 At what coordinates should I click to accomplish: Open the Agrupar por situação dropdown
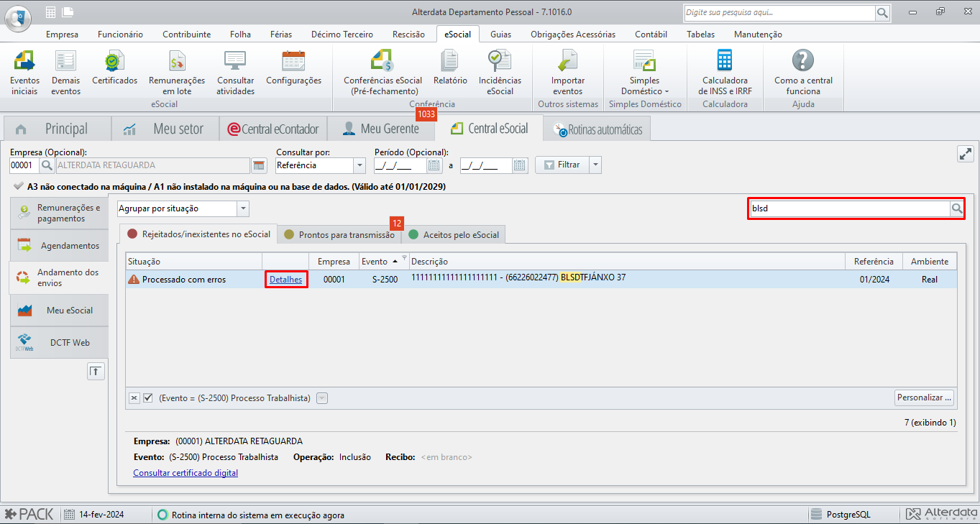(x=243, y=208)
